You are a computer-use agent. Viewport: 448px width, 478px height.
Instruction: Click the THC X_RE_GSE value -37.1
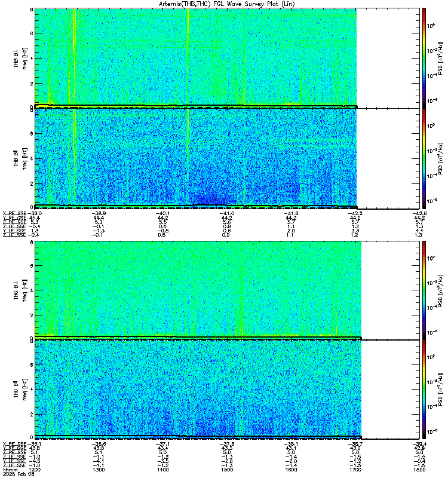[x=162, y=444]
